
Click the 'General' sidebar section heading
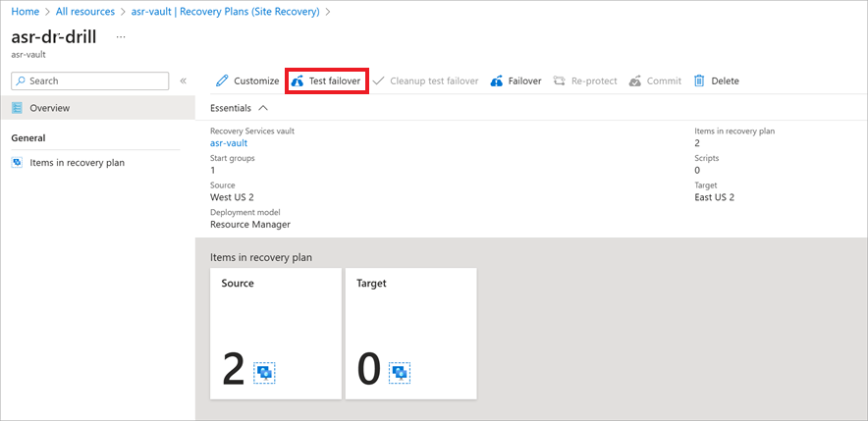[28, 137]
